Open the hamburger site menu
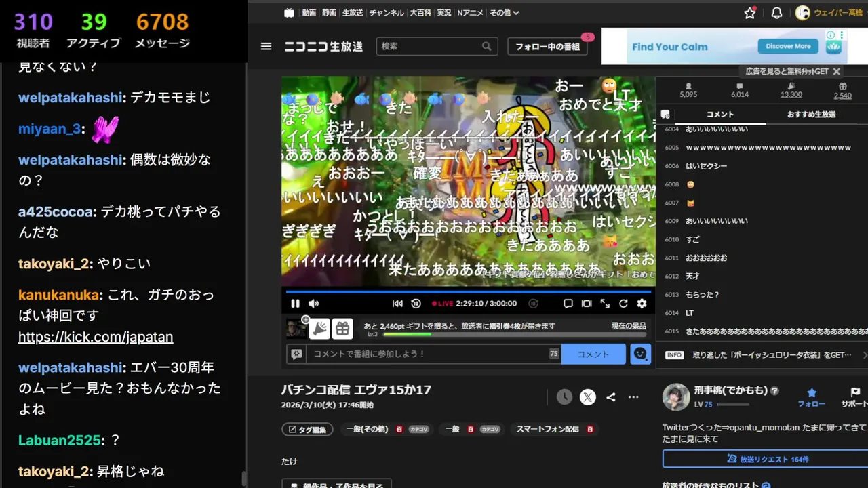868x488 pixels. (266, 46)
